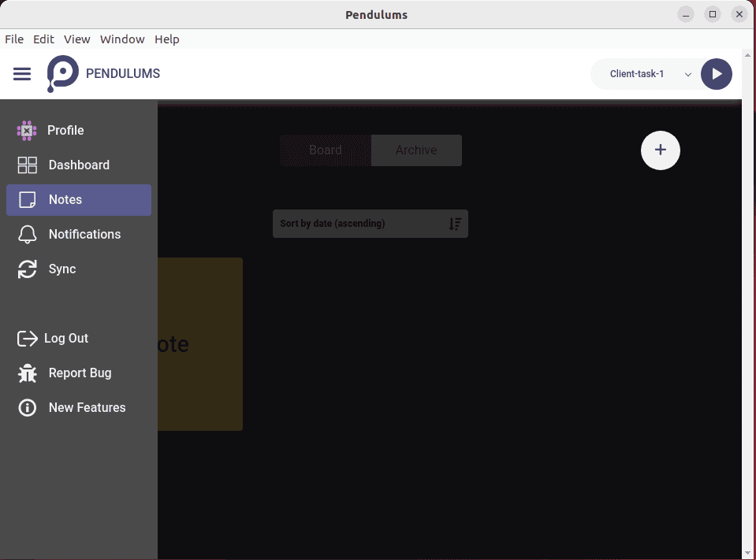
Task: Open Notifications bell in sidebar
Action: [28, 235]
